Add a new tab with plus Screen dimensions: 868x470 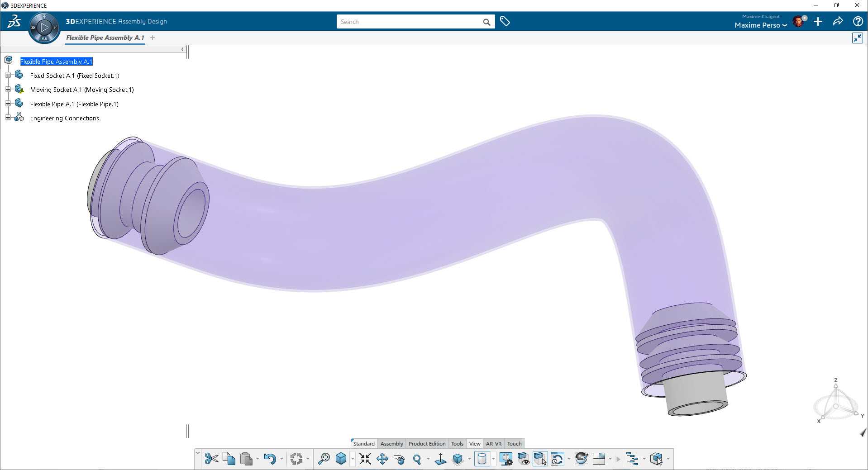point(153,38)
